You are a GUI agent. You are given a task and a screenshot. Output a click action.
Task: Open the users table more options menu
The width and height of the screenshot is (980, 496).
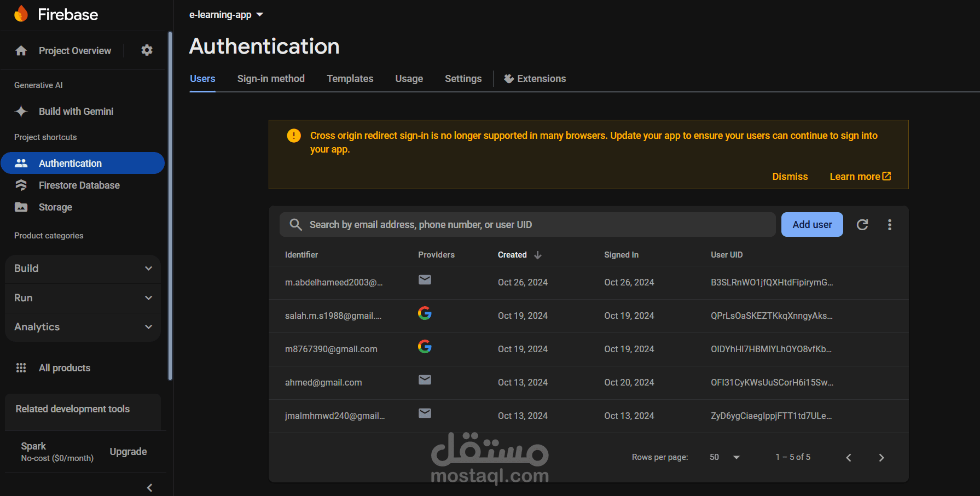pyautogui.click(x=890, y=225)
